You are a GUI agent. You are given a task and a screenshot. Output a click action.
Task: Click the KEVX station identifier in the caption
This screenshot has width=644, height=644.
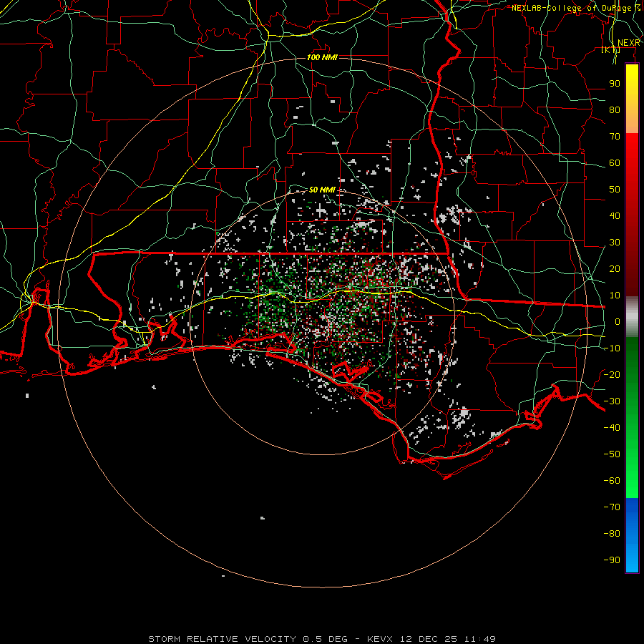(380, 639)
